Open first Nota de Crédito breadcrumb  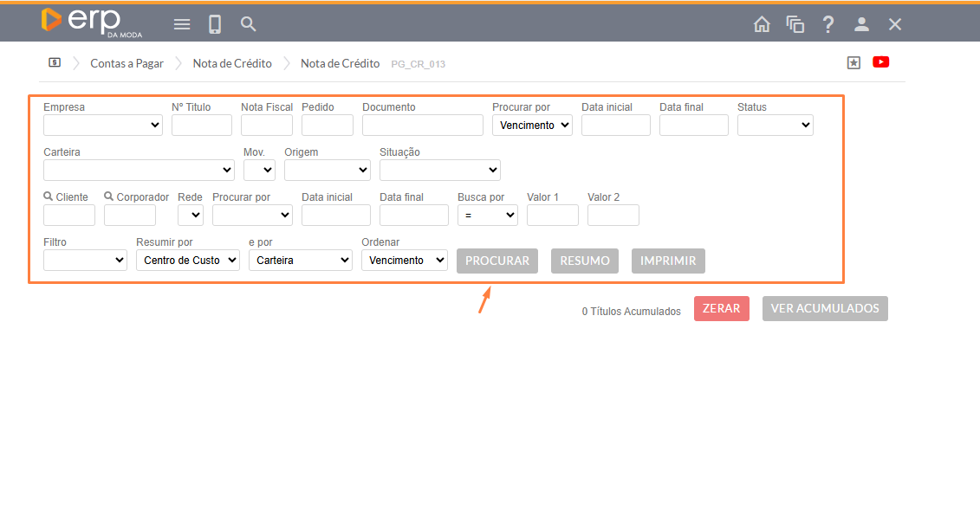click(232, 63)
